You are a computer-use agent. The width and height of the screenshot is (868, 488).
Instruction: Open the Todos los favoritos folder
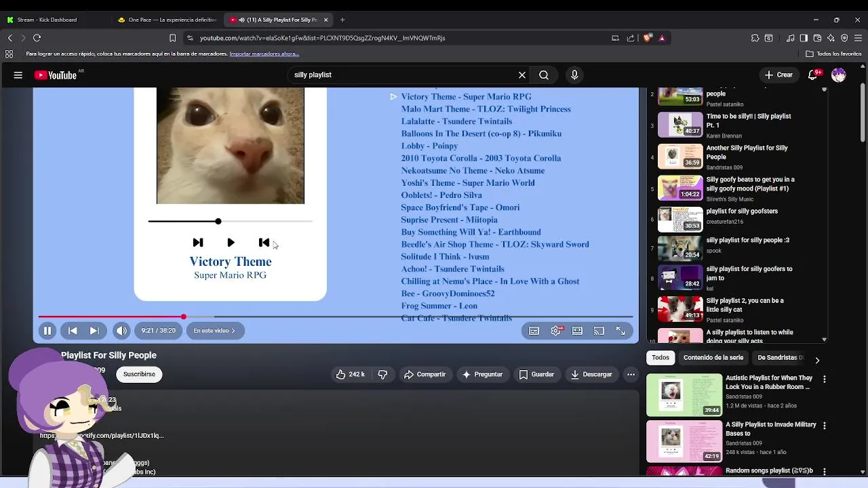(x=833, y=54)
